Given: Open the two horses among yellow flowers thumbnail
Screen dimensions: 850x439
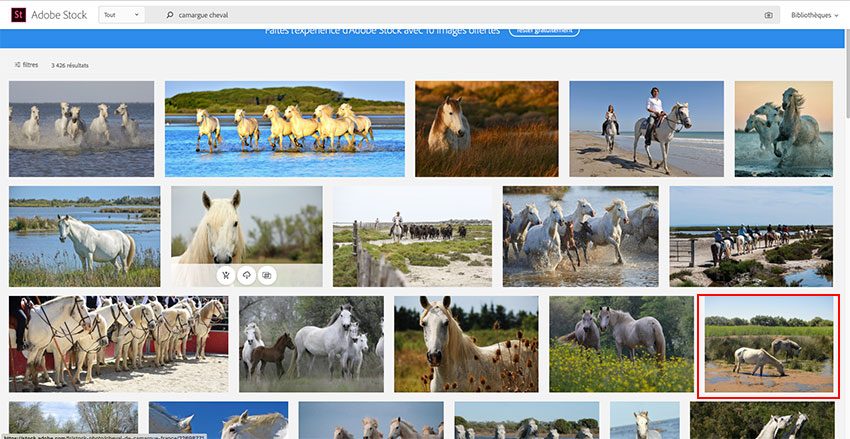Looking at the screenshot, I should point(621,344).
